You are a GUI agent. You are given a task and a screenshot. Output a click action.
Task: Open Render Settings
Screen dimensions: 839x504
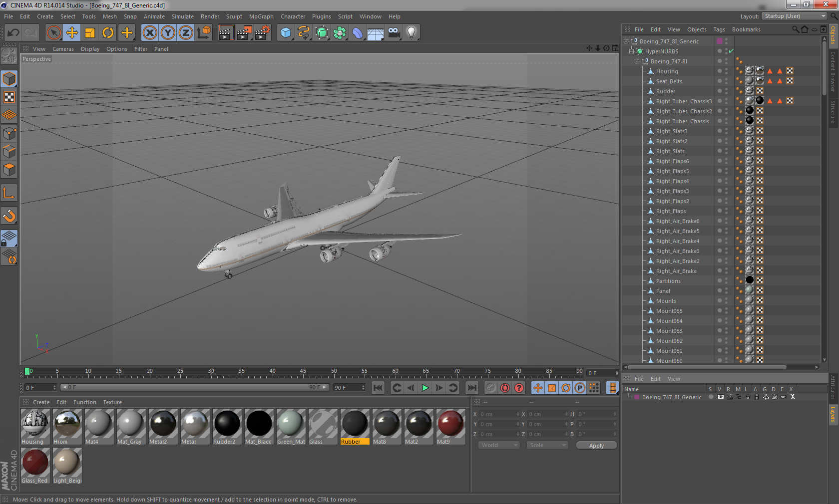pyautogui.click(x=262, y=33)
